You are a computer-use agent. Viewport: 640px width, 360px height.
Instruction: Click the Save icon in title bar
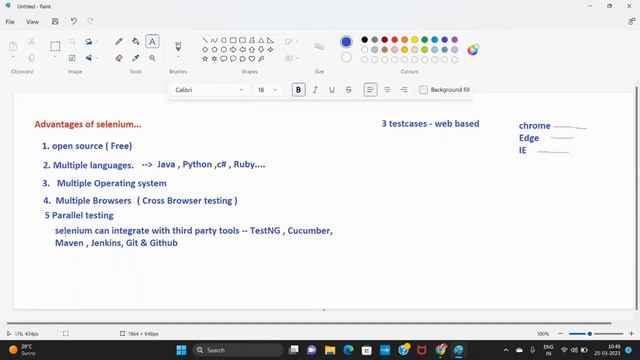(x=55, y=21)
